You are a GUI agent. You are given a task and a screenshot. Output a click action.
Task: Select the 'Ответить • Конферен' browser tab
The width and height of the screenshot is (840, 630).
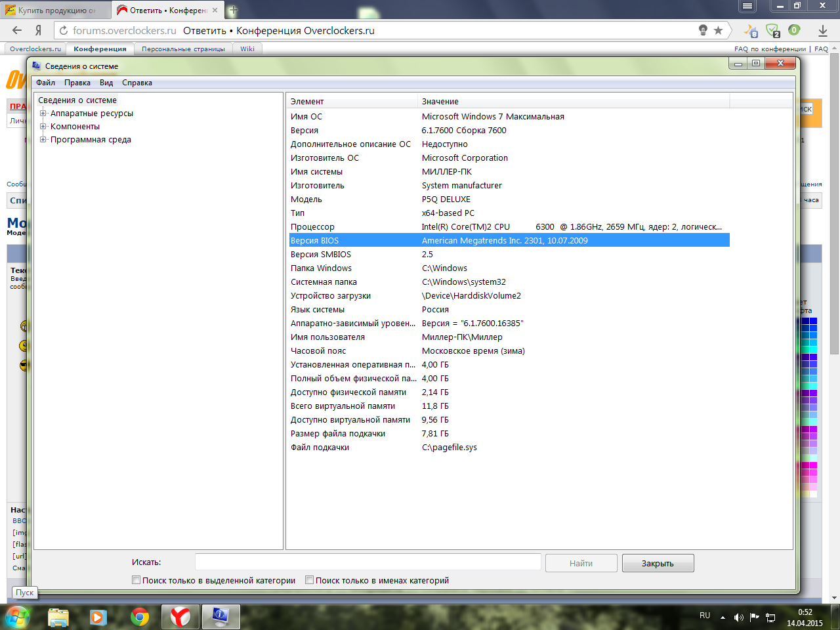pos(167,10)
